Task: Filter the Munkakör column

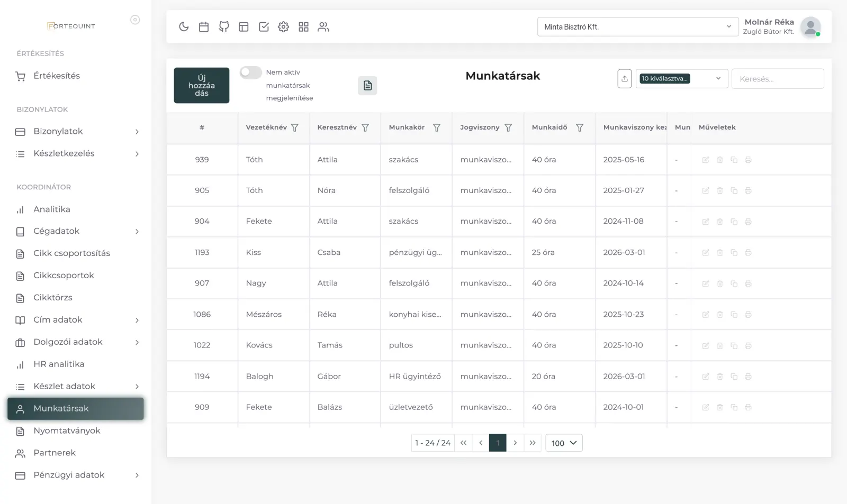Action: 437,127
